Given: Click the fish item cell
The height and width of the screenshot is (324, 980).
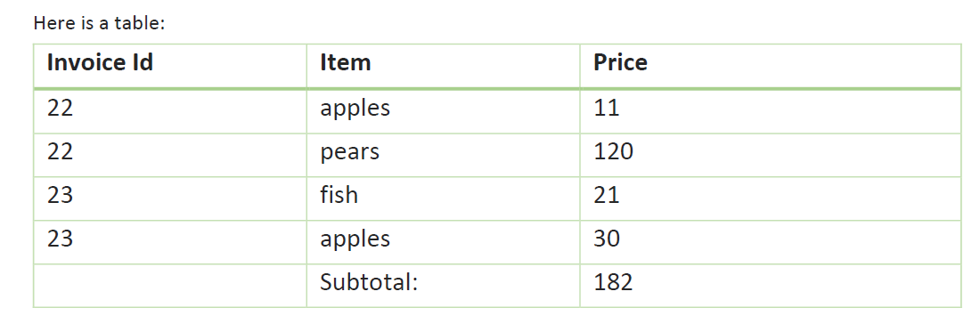Looking at the screenshot, I should pos(443,198).
